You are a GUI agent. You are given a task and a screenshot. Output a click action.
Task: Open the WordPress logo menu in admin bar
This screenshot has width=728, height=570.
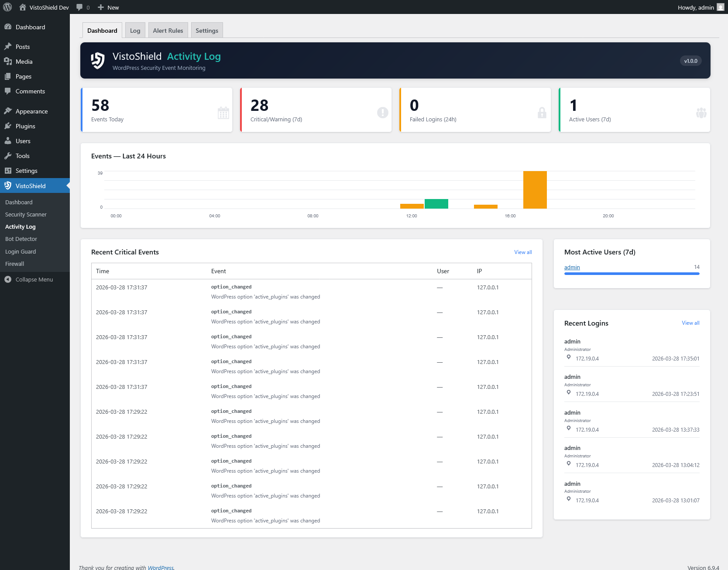(7, 7)
